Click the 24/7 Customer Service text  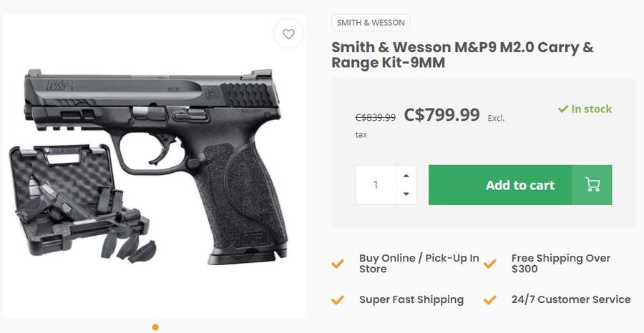[x=571, y=299]
